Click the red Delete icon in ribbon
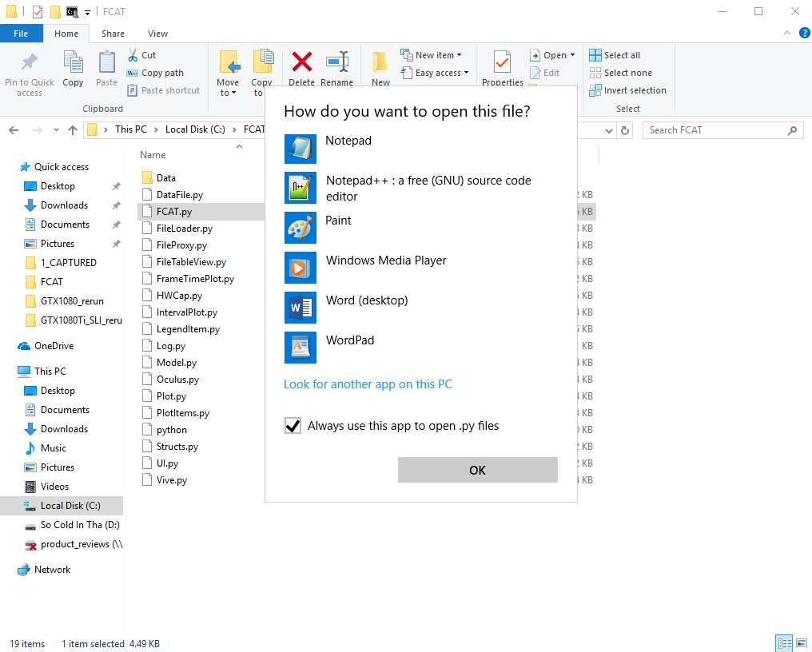The image size is (812, 652). coord(301,62)
